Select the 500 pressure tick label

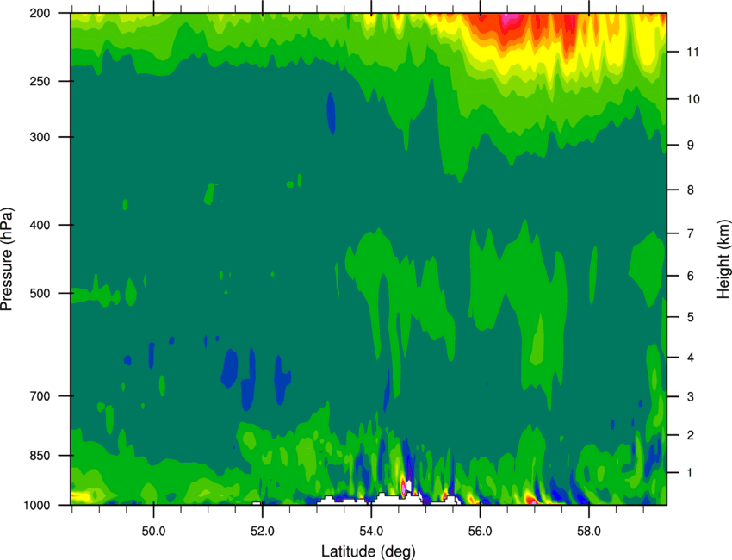click(40, 293)
